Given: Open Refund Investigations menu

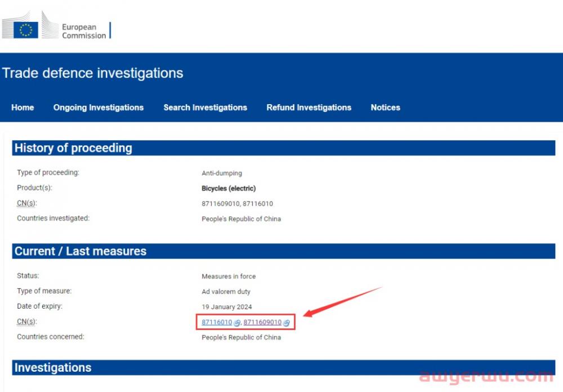Looking at the screenshot, I should click(309, 108).
